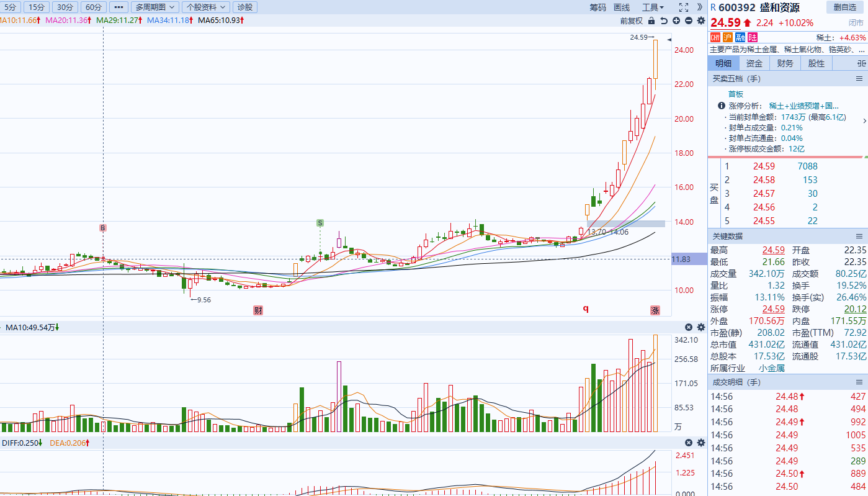Click the CNY currency badge
The image size is (868, 496).
pyautogui.click(x=715, y=38)
